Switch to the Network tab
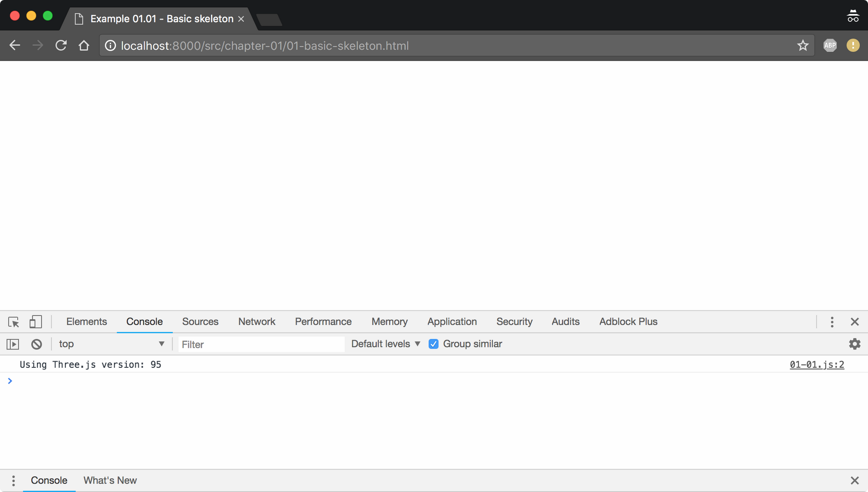 coord(257,322)
